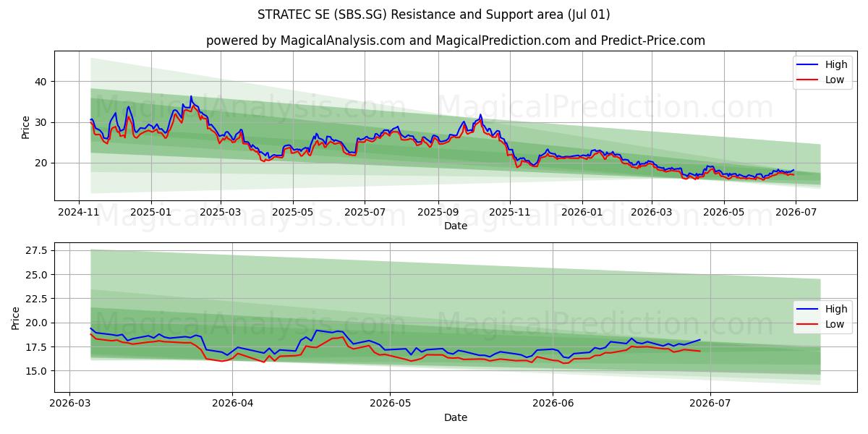Click the top chart x-axis label '2025-07'
This screenshot has width=868, height=434.
pyautogui.click(x=364, y=212)
